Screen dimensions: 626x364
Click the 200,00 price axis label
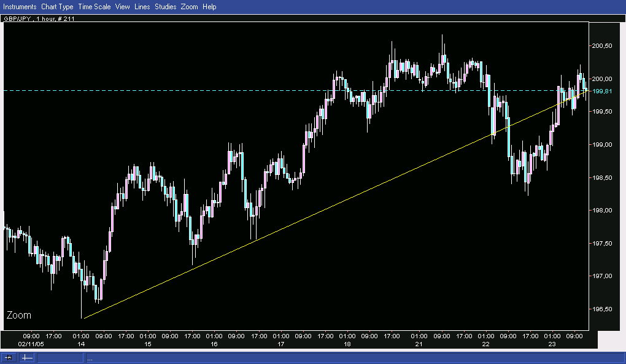(x=601, y=79)
